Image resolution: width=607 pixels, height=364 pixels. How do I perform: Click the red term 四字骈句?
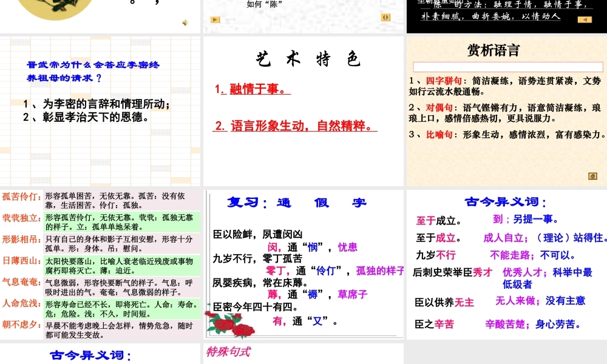(444, 81)
